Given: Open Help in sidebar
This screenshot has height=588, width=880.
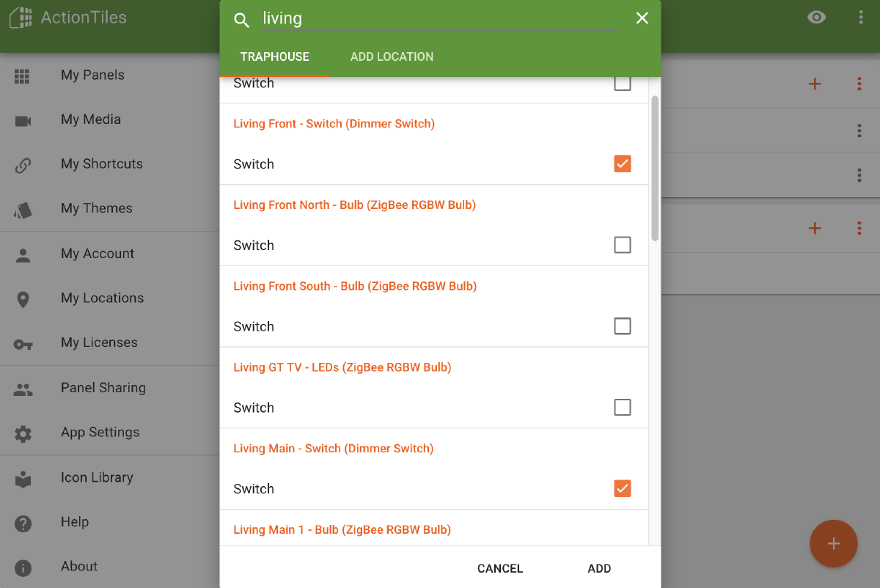Looking at the screenshot, I should (x=110, y=522).
